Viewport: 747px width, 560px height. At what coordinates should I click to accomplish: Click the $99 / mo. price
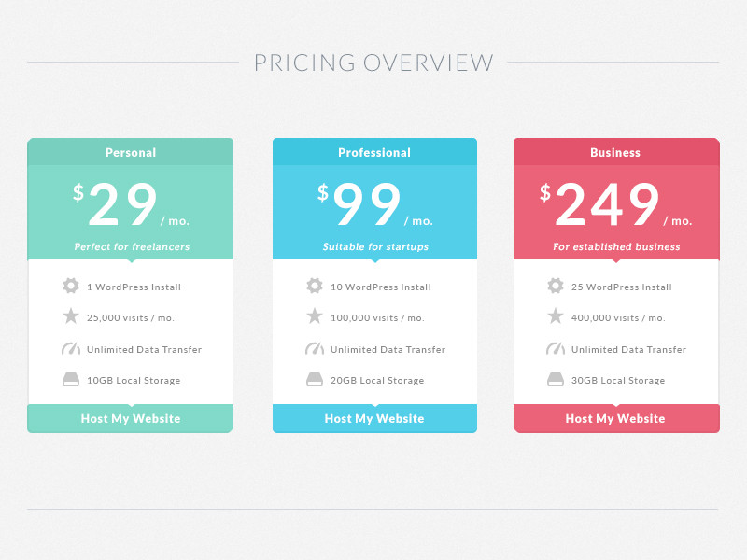pyautogui.click(x=375, y=204)
